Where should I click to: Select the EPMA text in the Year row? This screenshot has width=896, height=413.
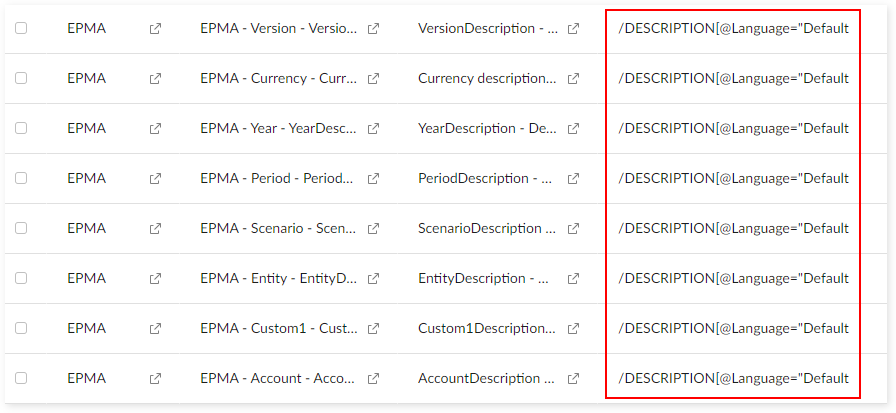[x=86, y=128]
